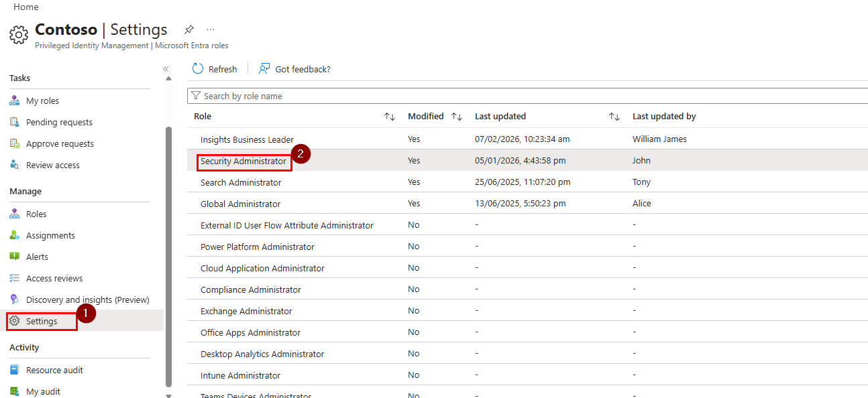Click the Got feedback? link

(x=301, y=68)
